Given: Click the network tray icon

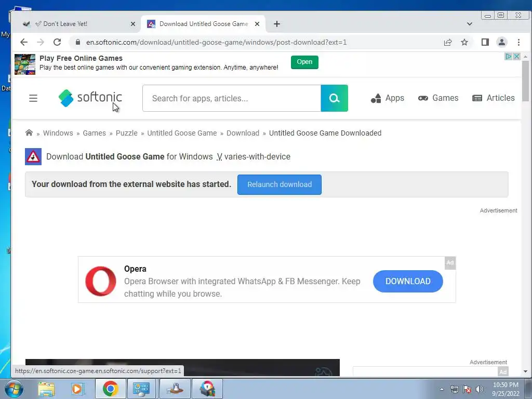Looking at the screenshot, I should (x=454, y=389).
